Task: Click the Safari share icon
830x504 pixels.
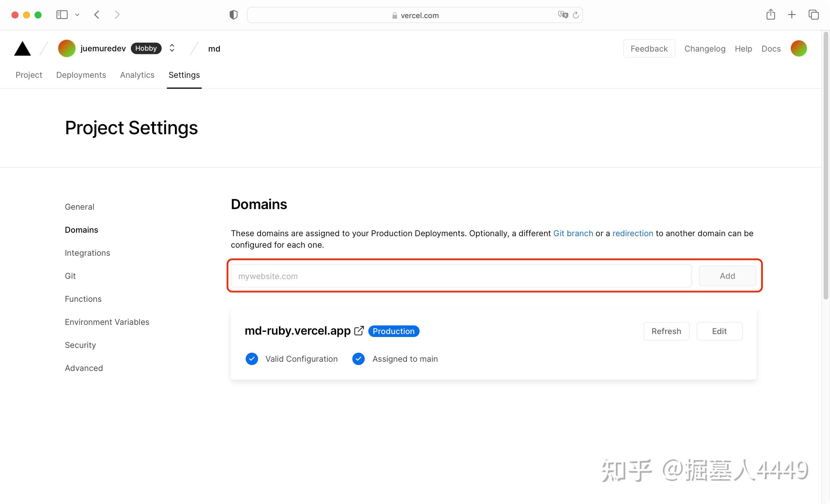Action: point(770,14)
